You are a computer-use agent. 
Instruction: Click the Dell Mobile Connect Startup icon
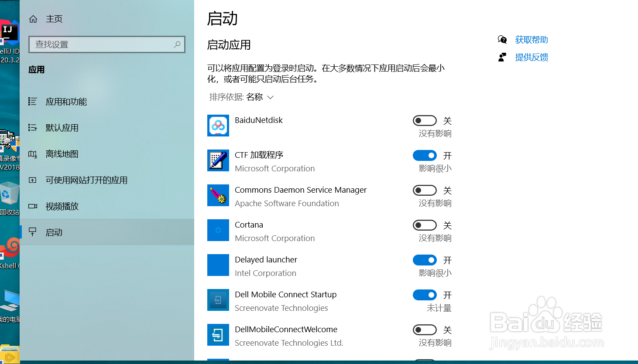[218, 300]
